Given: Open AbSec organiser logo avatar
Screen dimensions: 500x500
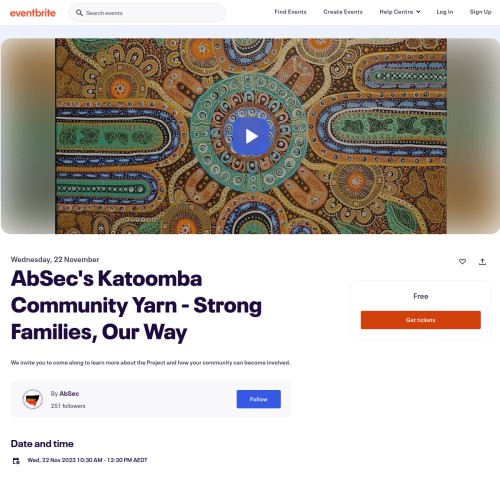Looking at the screenshot, I should [32, 399].
